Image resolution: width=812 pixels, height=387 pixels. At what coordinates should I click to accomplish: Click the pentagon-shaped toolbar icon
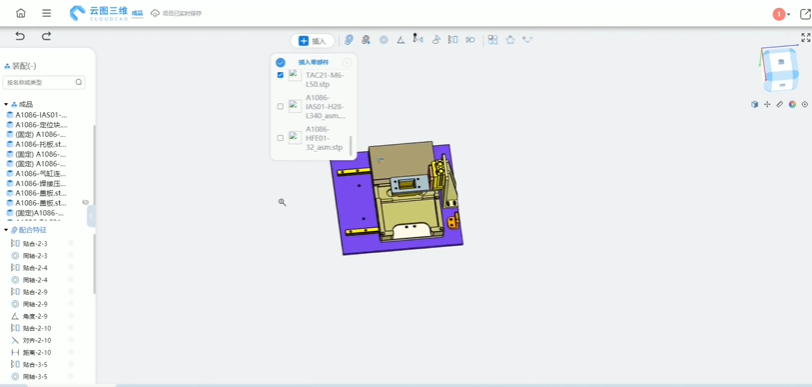click(510, 39)
